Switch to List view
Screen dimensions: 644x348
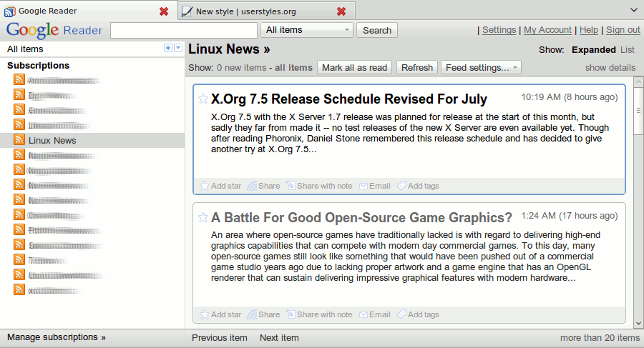628,49
